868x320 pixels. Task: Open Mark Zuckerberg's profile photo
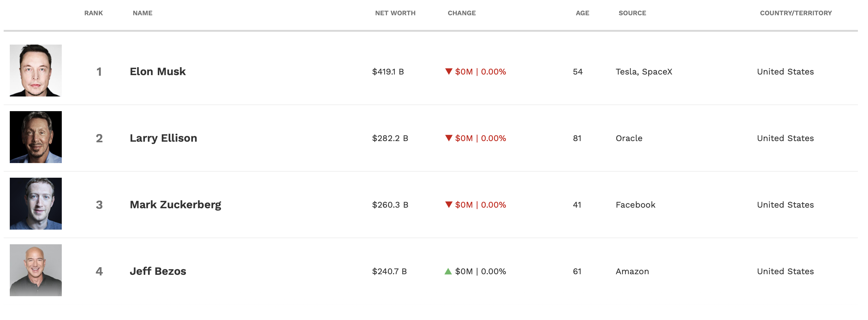pos(36,204)
